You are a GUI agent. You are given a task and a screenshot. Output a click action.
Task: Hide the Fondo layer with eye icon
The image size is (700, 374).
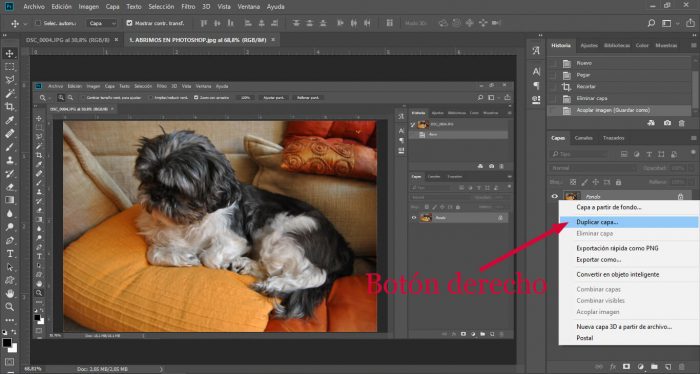coord(554,196)
